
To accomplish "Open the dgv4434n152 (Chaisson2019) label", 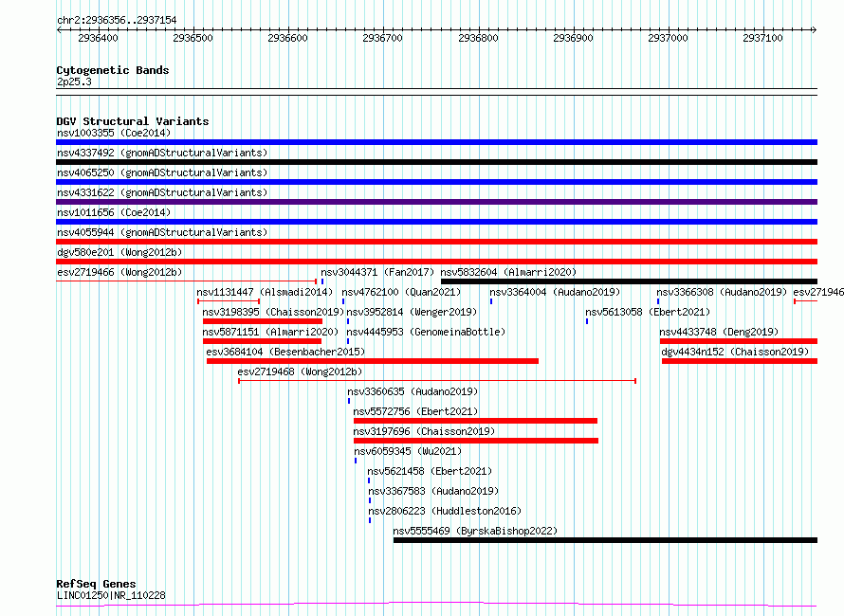I will coord(735,352).
